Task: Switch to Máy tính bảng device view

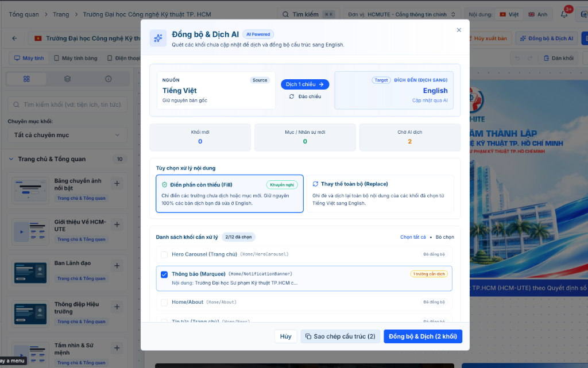Action: pyautogui.click(x=76, y=59)
